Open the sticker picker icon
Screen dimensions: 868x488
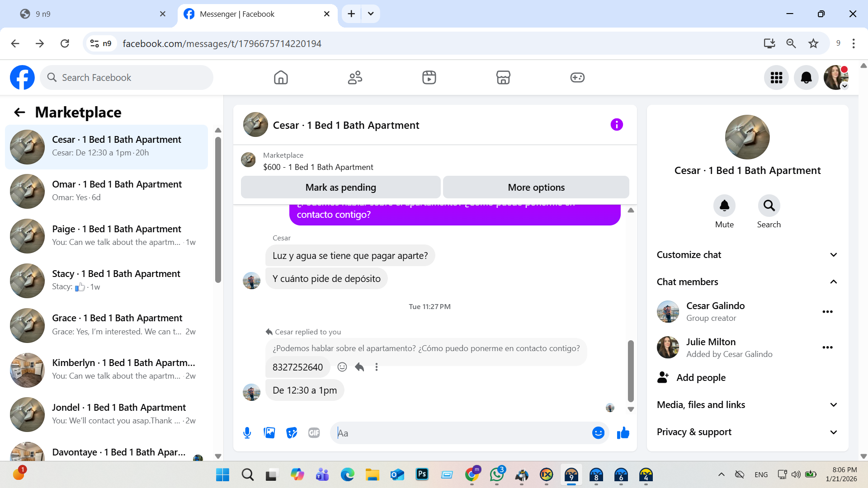coord(292,433)
